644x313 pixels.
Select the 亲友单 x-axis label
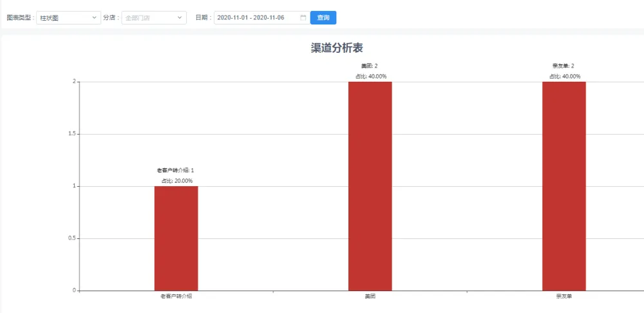(563, 297)
